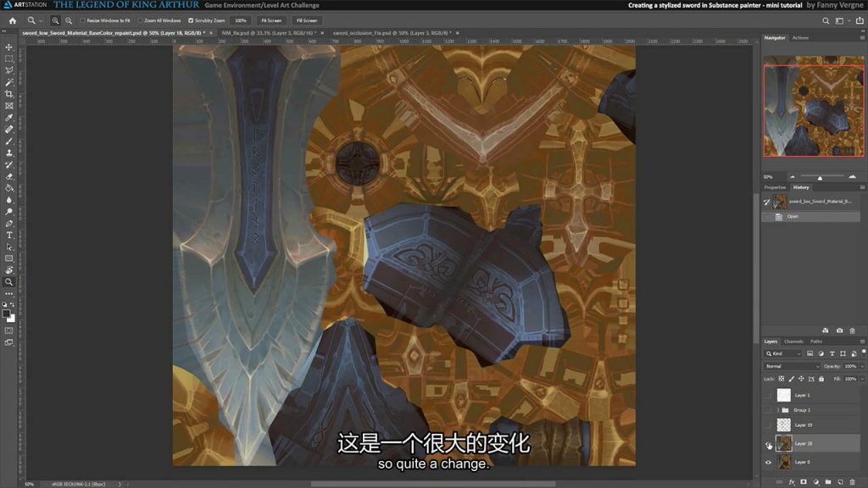
Task: Switch to the Channels tab
Action: [793, 341]
